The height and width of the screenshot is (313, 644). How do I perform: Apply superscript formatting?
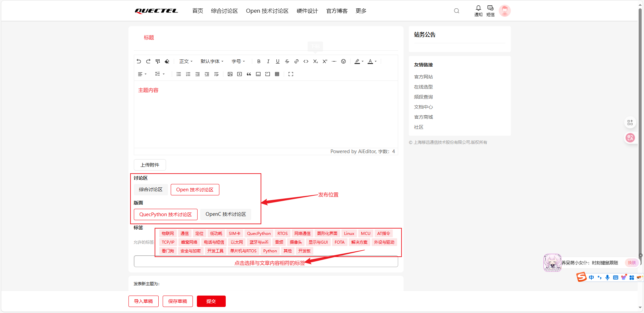pos(325,61)
